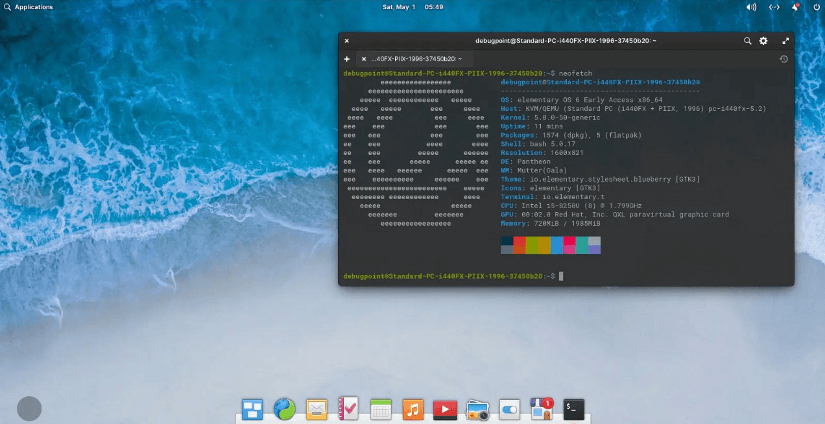Select the terminal tab ending in 37450b20

(x=415, y=59)
